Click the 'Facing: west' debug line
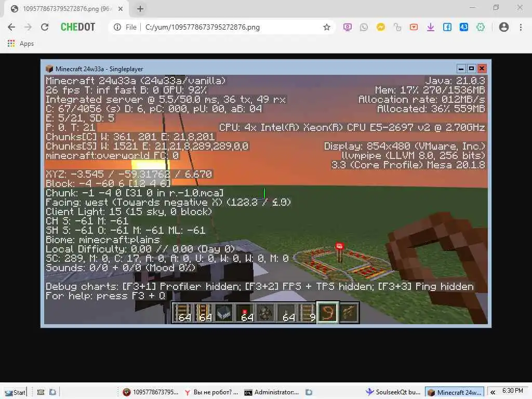 168,202
